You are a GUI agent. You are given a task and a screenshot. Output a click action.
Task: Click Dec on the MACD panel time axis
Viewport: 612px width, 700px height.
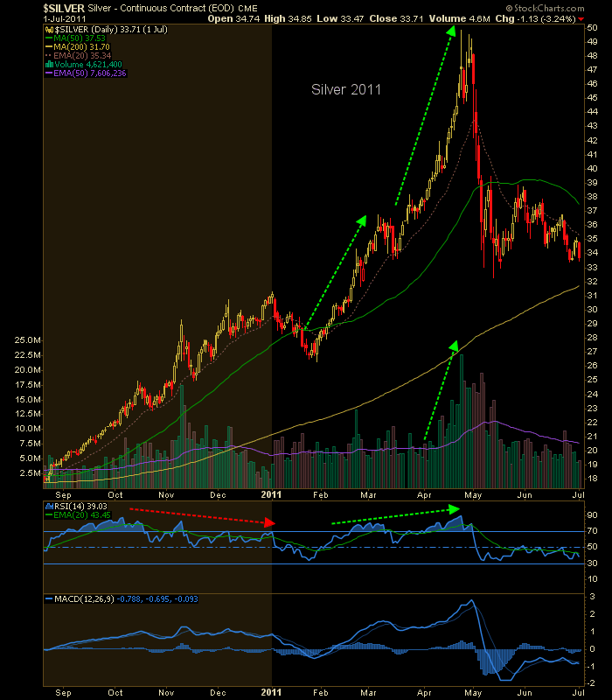218,692
